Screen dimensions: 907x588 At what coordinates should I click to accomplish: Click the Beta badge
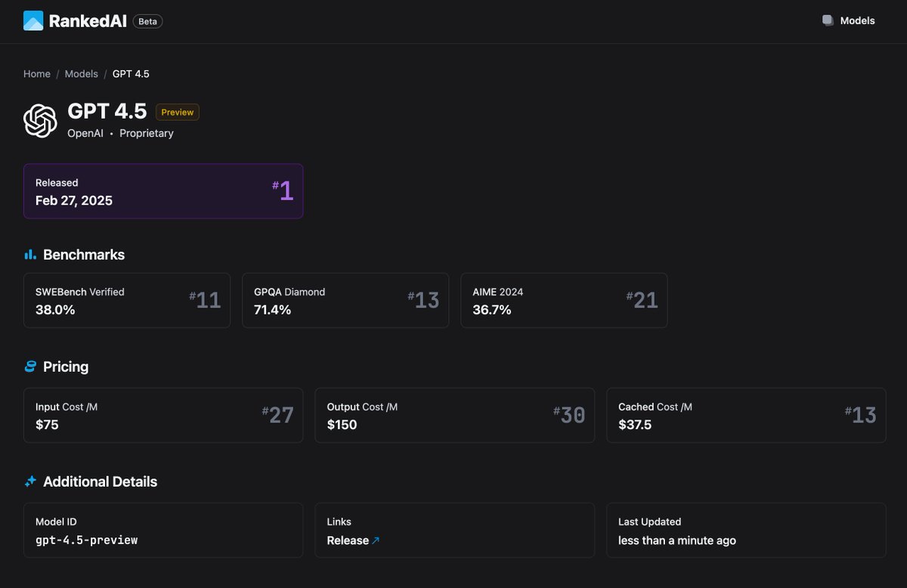(x=147, y=21)
